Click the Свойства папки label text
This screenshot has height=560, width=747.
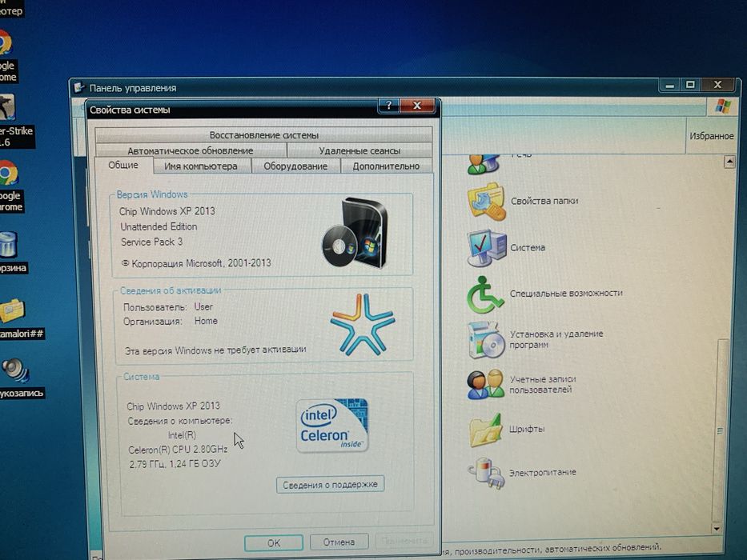tap(544, 201)
